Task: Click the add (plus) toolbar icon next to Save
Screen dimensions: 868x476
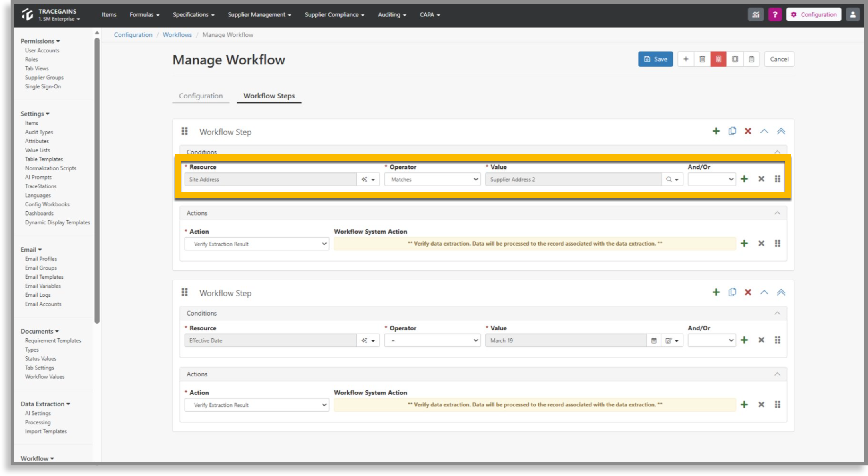Action: 686,59
